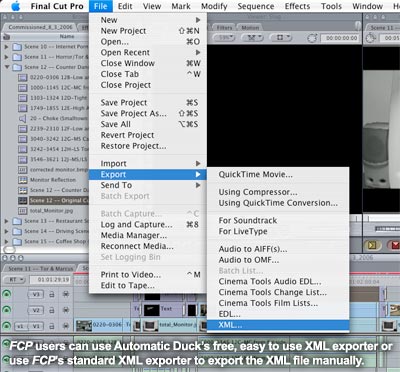Choose Cinema Tools Audio EDL...
This screenshot has height=372, width=400.
tap(278, 281)
